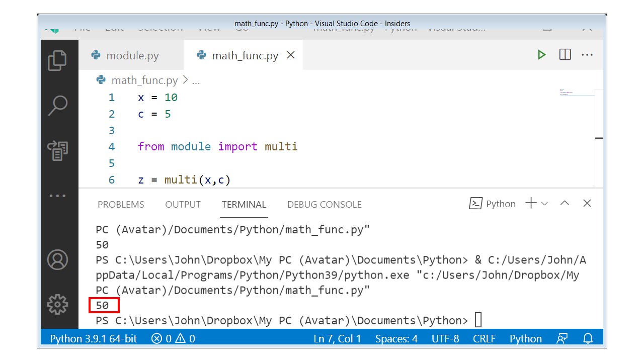The width and height of the screenshot is (644, 362).
Task: Click the Tweet feedback icon in status bar
Action: tap(562, 338)
